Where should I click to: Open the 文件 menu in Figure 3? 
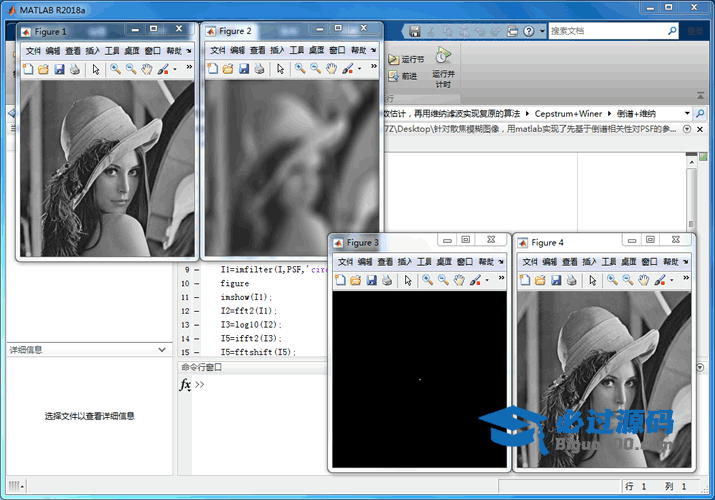coord(345,262)
